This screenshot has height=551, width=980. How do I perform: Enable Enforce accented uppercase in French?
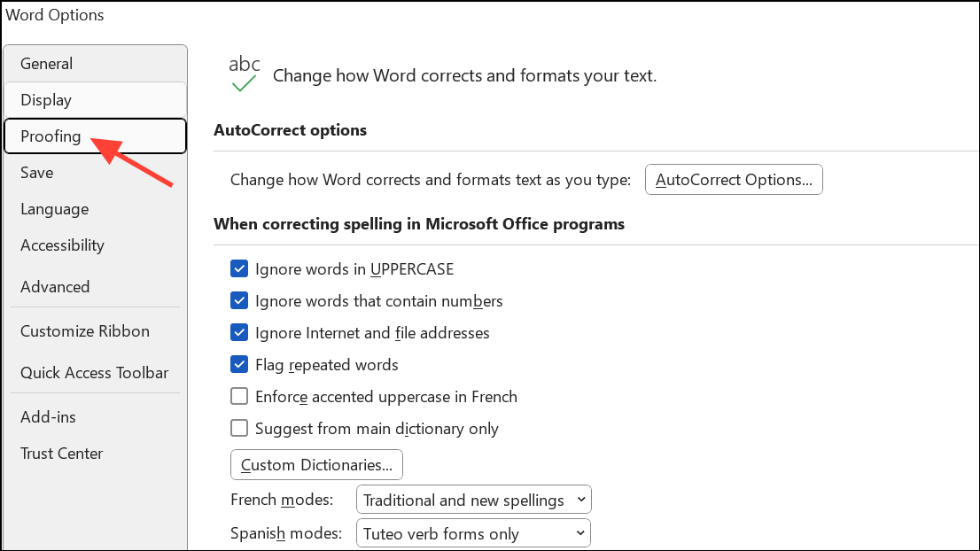tap(239, 396)
